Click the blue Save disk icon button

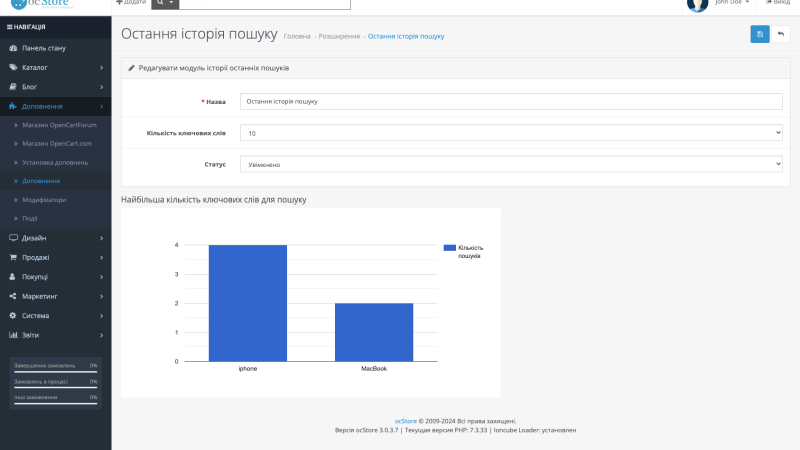coord(760,34)
